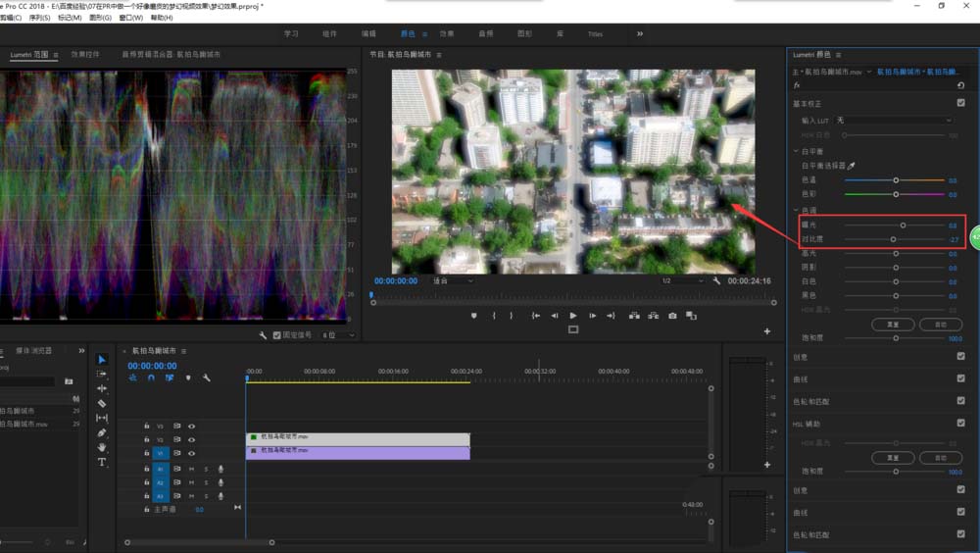Choose the Pen tool
The width and height of the screenshot is (980, 553).
tap(102, 432)
